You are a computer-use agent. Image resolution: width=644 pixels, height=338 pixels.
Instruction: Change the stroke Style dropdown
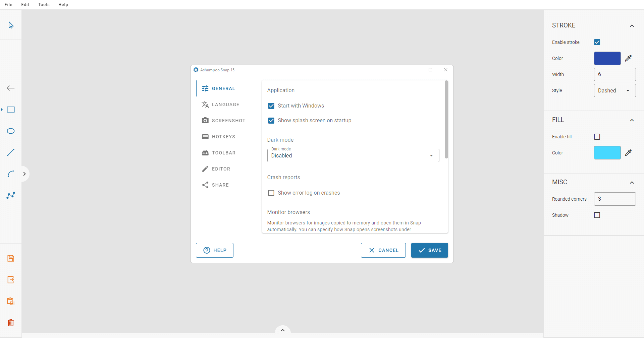point(615,90)
